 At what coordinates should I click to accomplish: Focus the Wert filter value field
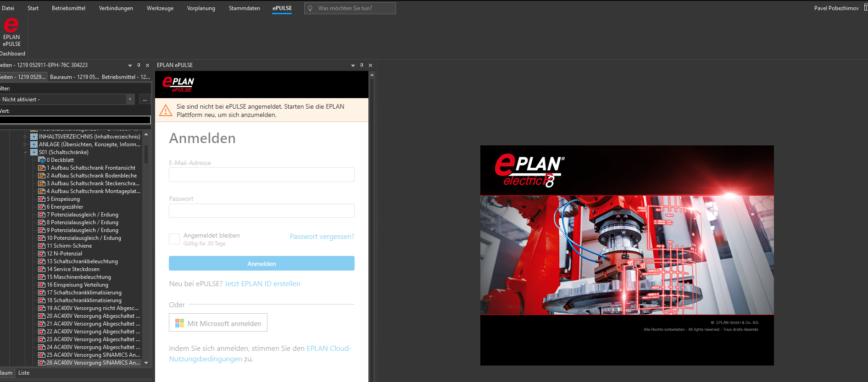[75, 120]
